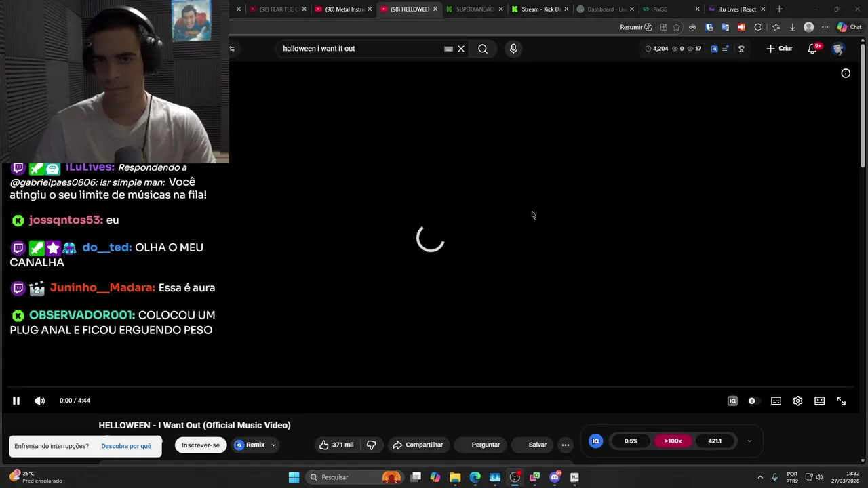Click the Criar button
This screenshot has height=488, width=868.
coord(779,49)
